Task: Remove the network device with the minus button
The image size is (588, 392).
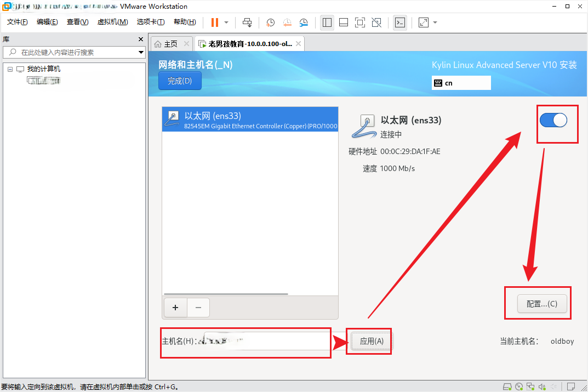Action: pyautogui.click(x=198, y=308)
